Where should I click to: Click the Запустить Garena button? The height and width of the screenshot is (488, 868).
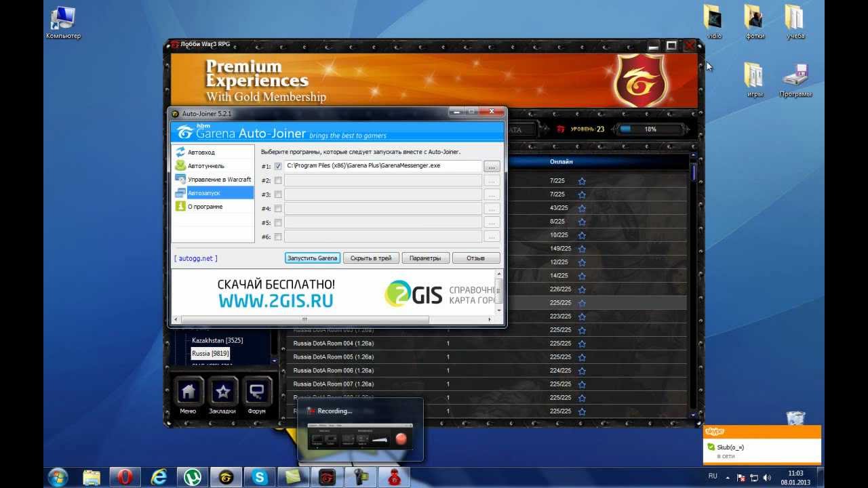(x=313, y=258)
